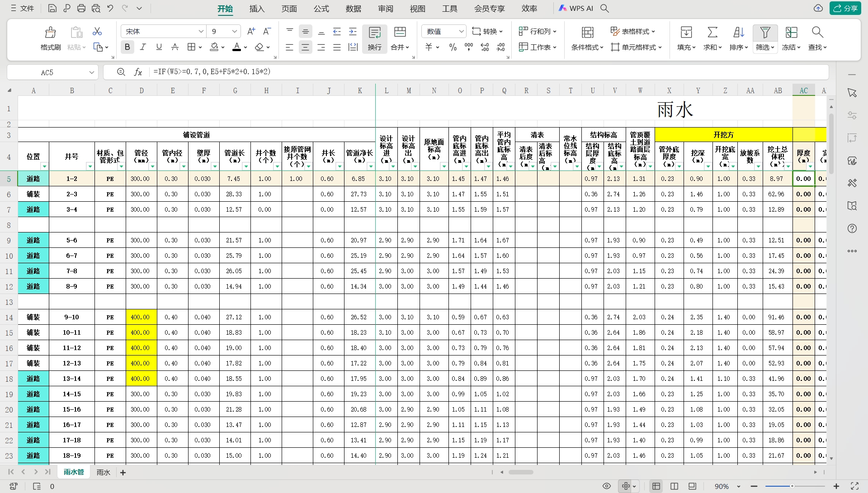Screen dimensions: 868x493
Task: Click the Increase font size icon
Action: (251, 31)
